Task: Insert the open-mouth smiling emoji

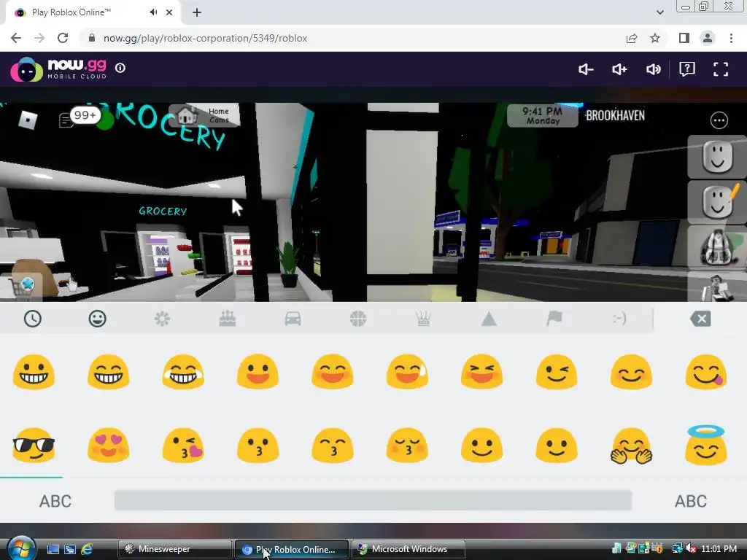Action: pos(258,371)
